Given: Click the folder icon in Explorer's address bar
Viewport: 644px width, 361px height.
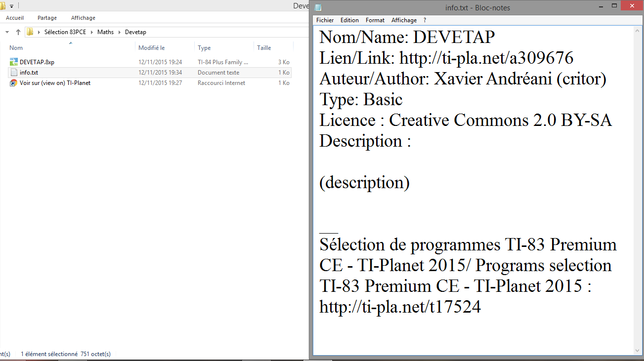Looking at the screenshot, I should pos(30,32).
